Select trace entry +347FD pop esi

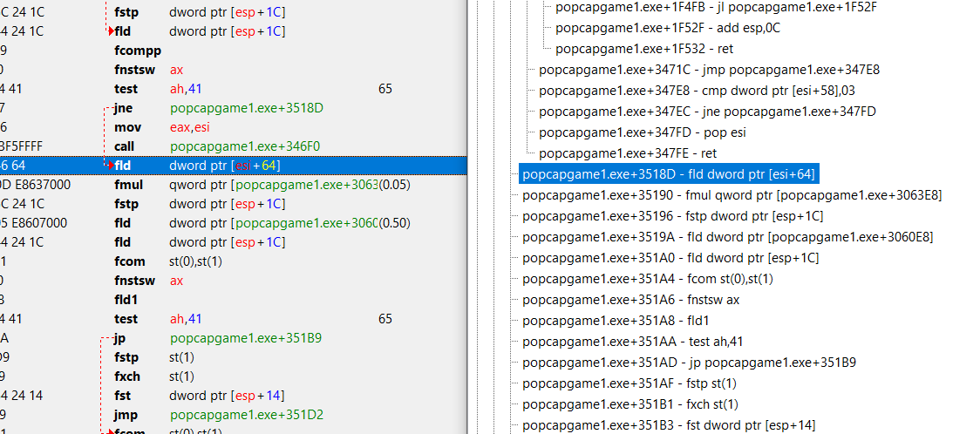(x=642, y=132)
